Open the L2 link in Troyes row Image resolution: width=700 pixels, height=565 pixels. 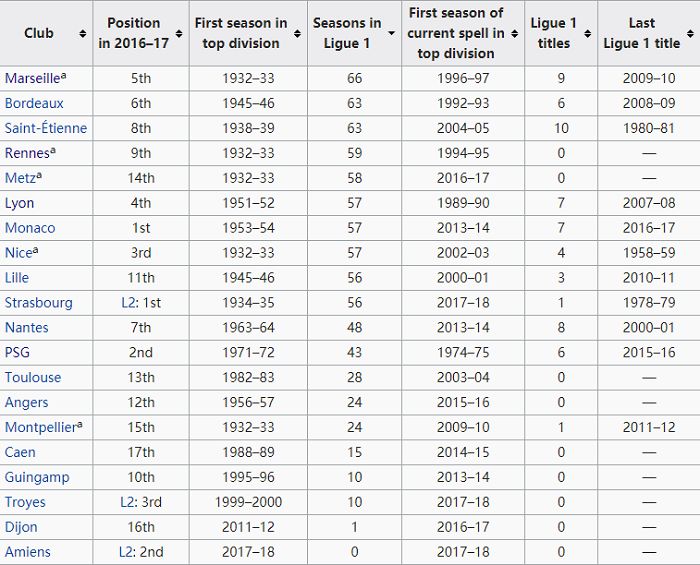(127, 502)
